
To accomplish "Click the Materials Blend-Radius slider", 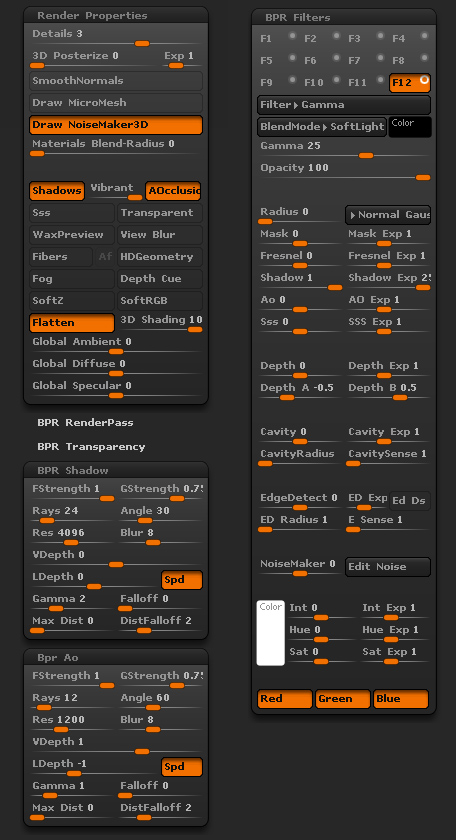I will click(116, 148).
